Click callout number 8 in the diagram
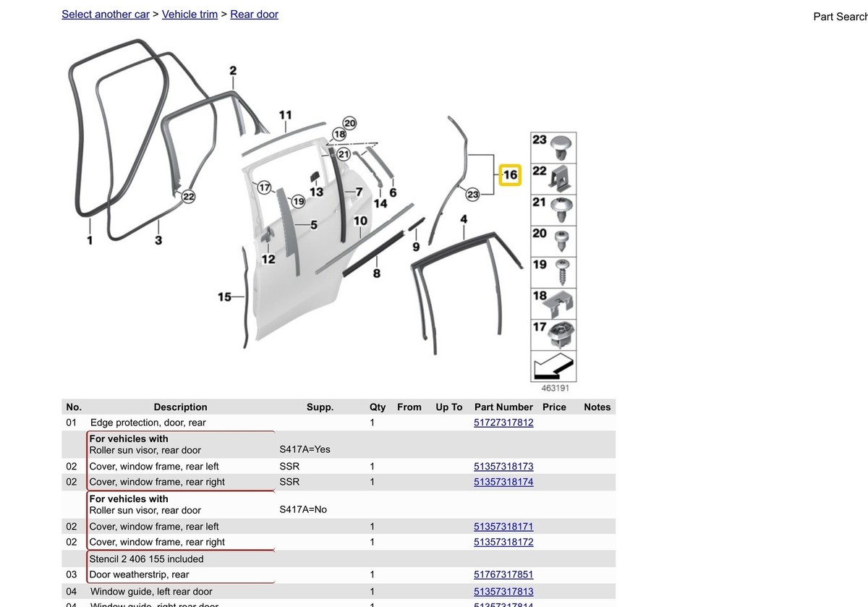 click(376, 273)
